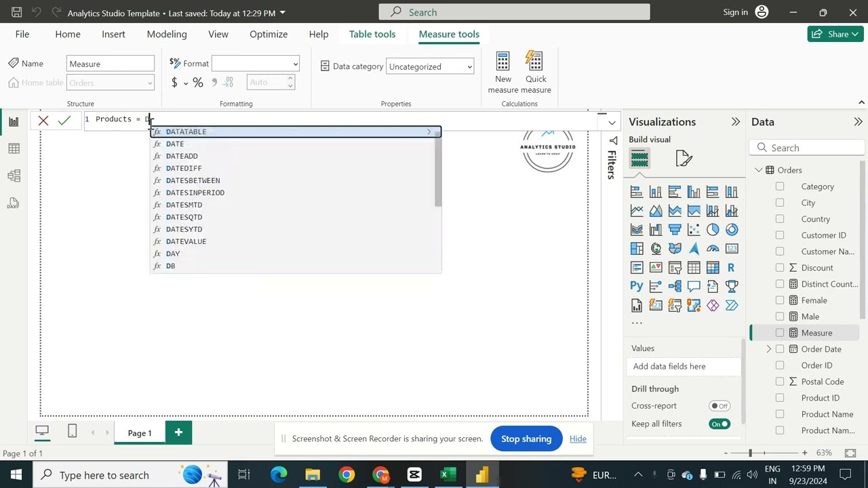Screen dimensions: 868x488
Task: Collapse the Visualizations pane
Action: (x=736, y=122)
